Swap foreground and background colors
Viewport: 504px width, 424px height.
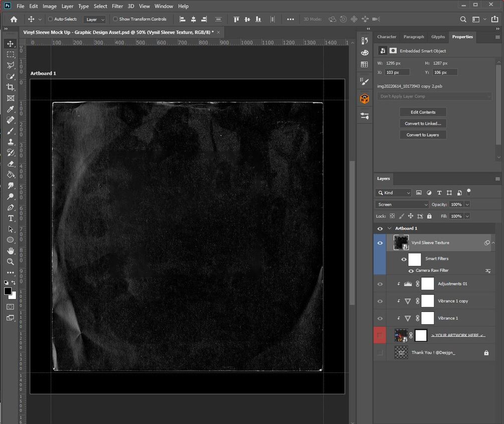(x=14, y=282)
